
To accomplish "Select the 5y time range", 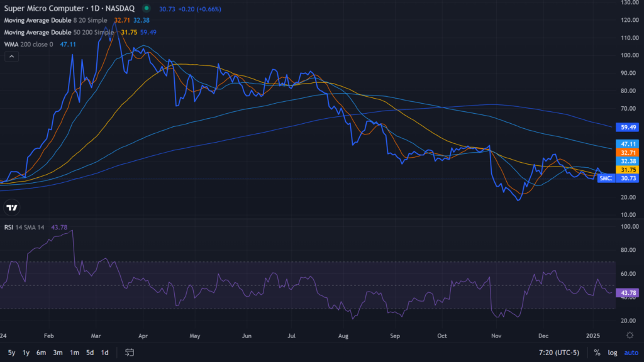I will tap(11, 353).
